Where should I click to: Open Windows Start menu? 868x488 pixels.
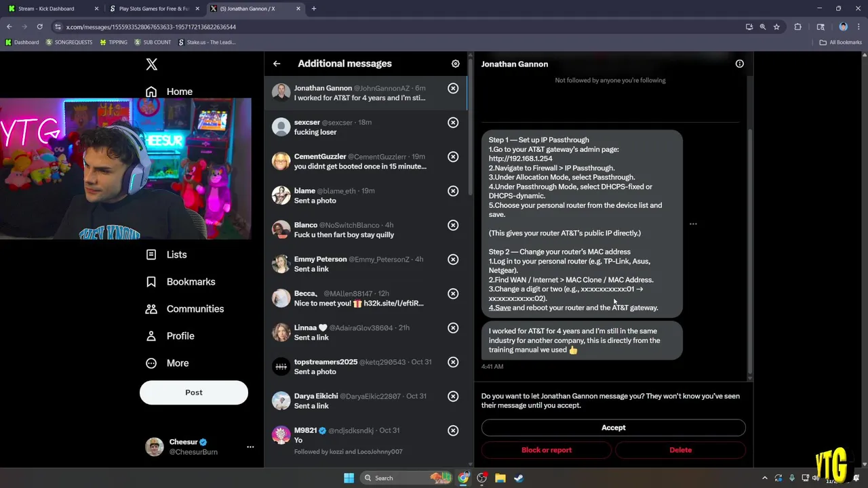(x=349, y=478)
